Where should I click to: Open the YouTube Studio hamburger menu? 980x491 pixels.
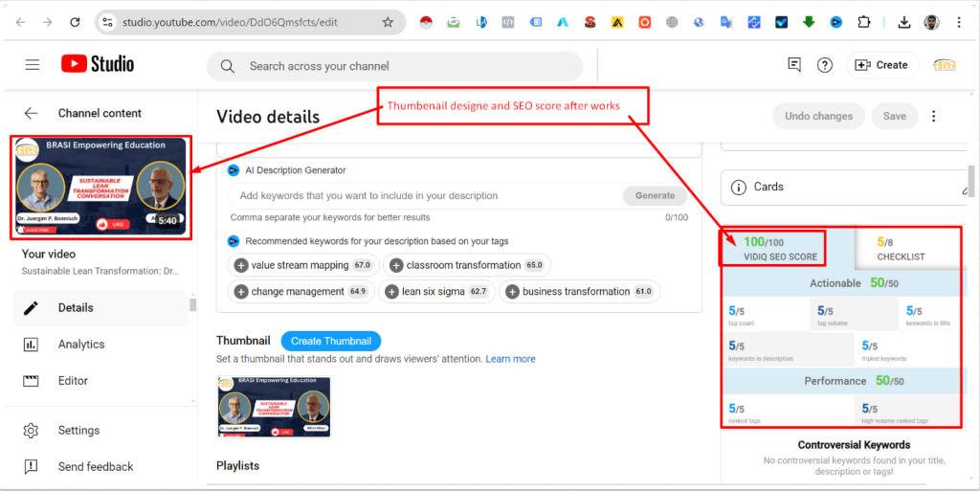pos(33,65)
